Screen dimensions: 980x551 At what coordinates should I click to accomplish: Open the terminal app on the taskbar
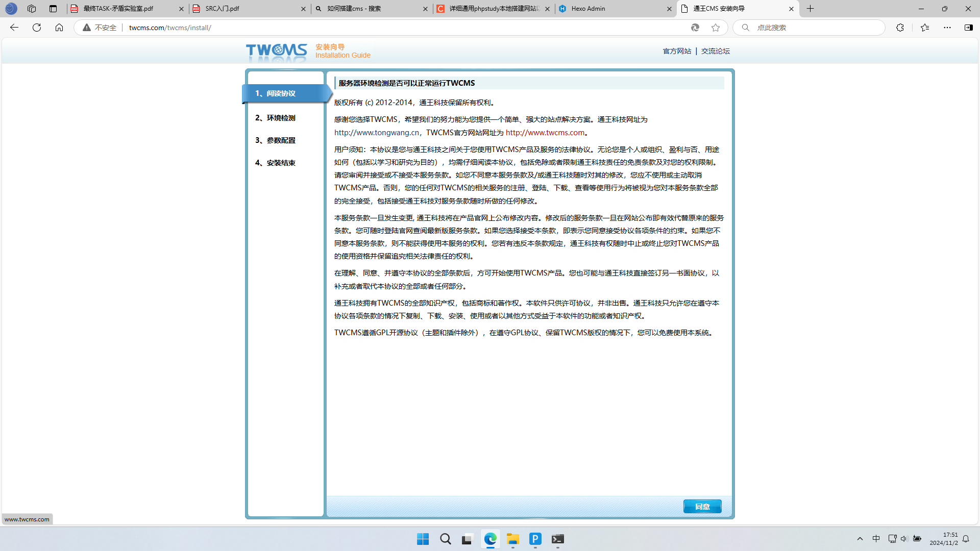tap(557, 539)
